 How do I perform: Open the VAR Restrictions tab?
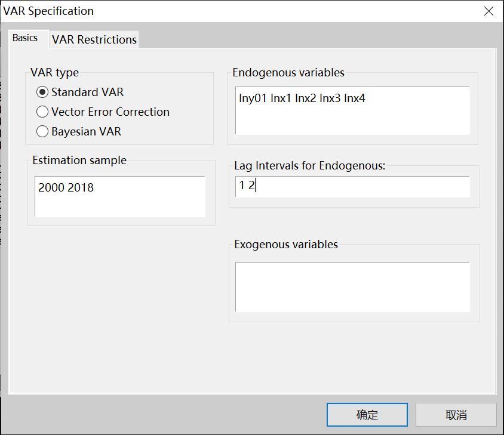(94, 40)
